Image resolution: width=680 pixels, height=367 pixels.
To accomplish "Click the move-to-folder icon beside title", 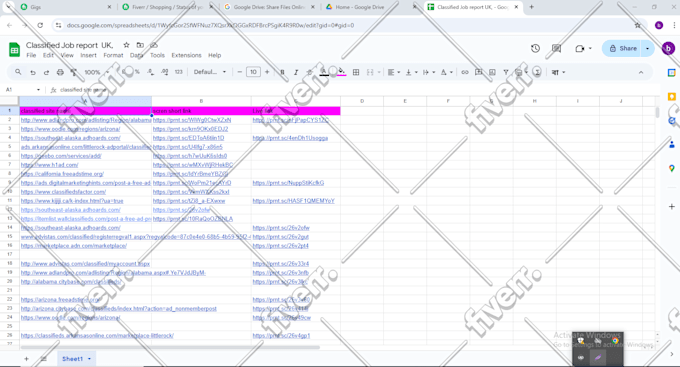I will coord(140,45).
